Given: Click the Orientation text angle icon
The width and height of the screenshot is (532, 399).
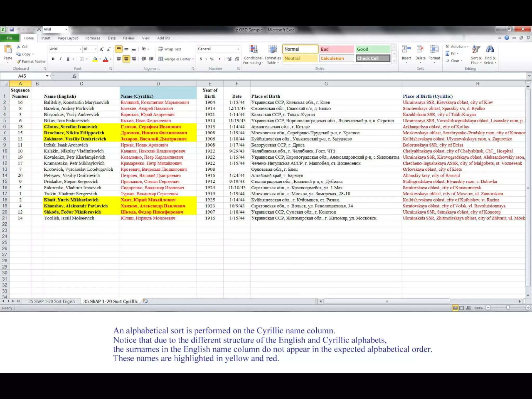Looking at the screenshot, I should pyautogui.click(x=144, y=49).
